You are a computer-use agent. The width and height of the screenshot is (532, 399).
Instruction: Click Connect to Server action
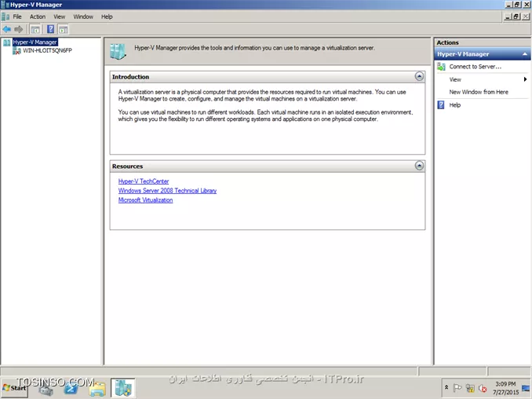[475, 67]
